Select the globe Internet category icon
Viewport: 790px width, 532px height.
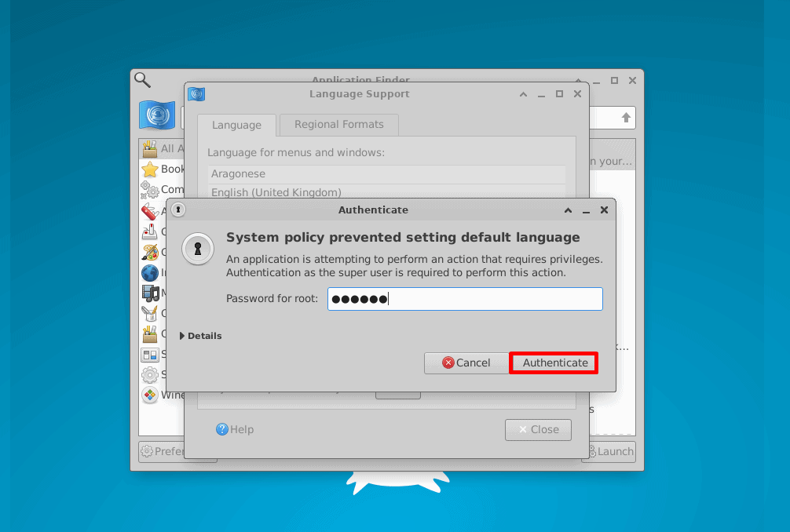point(150,273)
